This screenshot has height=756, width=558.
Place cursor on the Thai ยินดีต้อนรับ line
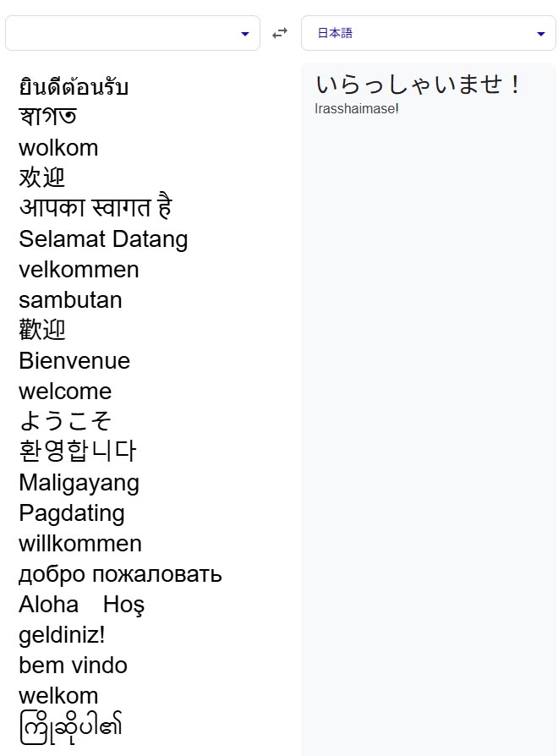tap(74, 87)
